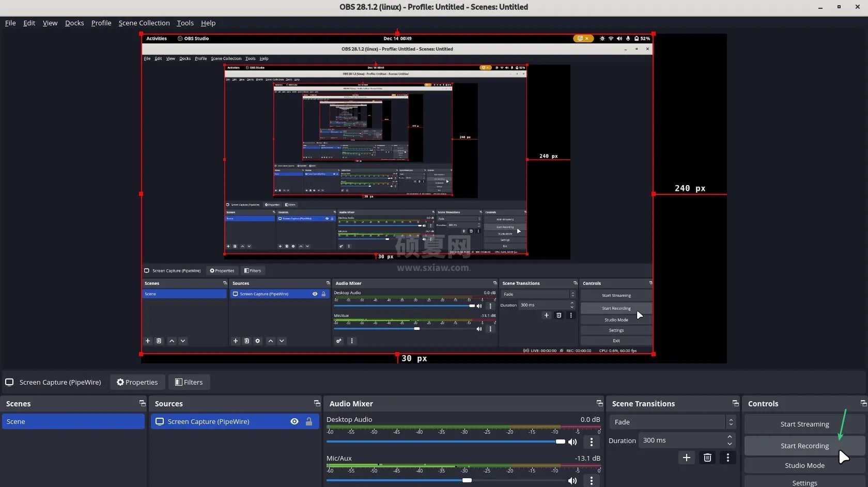868x487 pixels.
Task: Pop out the Controls dock
Action: pos(863,403)
